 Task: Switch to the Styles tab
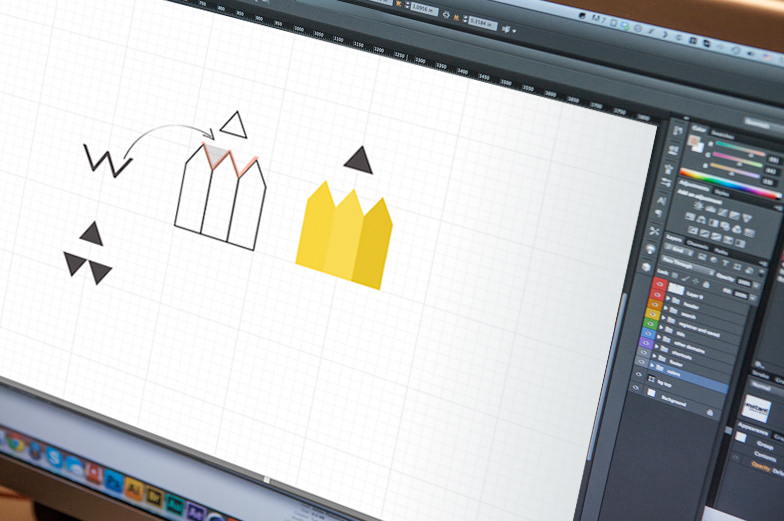coord(722,193)
